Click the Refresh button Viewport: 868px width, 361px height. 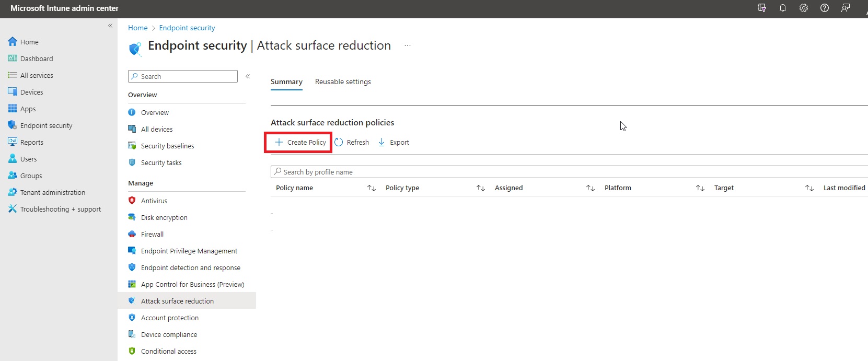[x=352, y=142]
